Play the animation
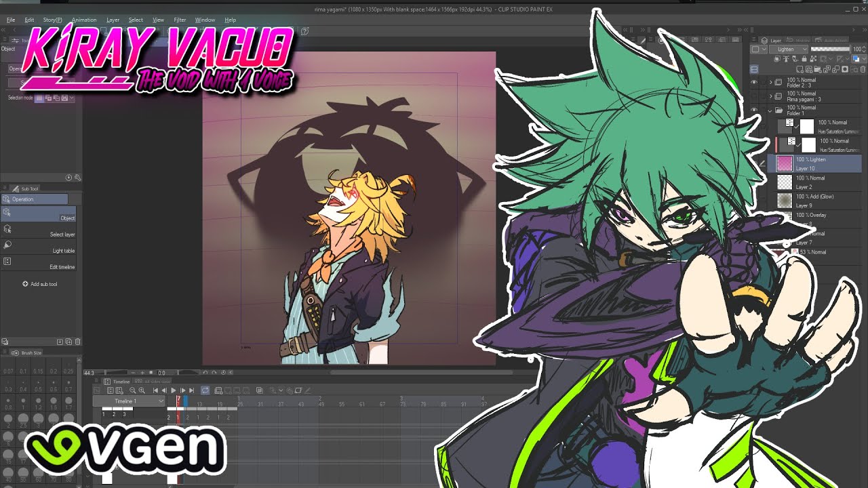Screen dimensions: 868x488 173,390
